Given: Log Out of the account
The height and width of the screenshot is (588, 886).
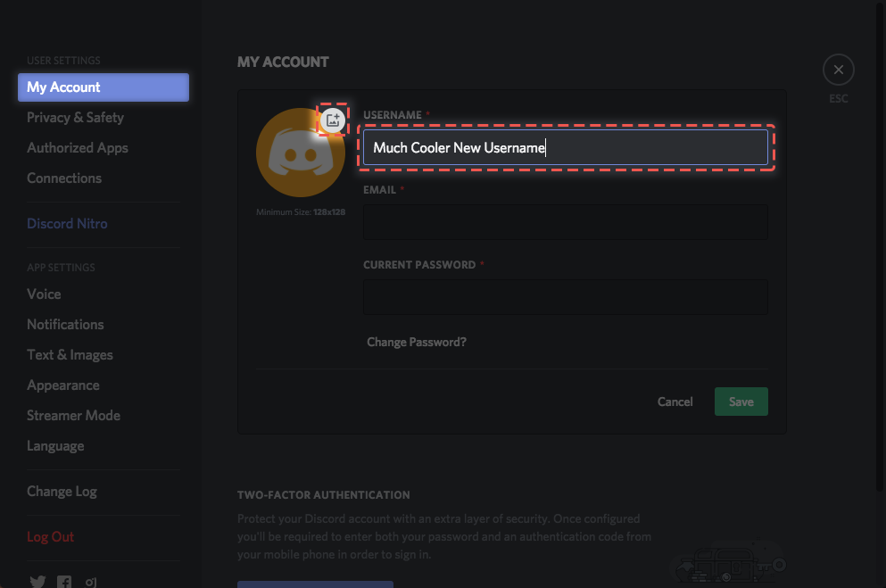Looking at the screenshot, I should pyautogui.click(x=50, y=537).
